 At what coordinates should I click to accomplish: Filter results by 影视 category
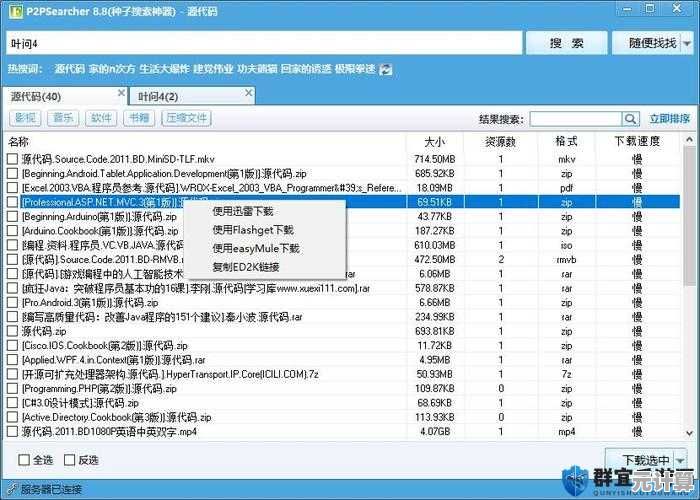pyautogui.click(x=25, y=118)
